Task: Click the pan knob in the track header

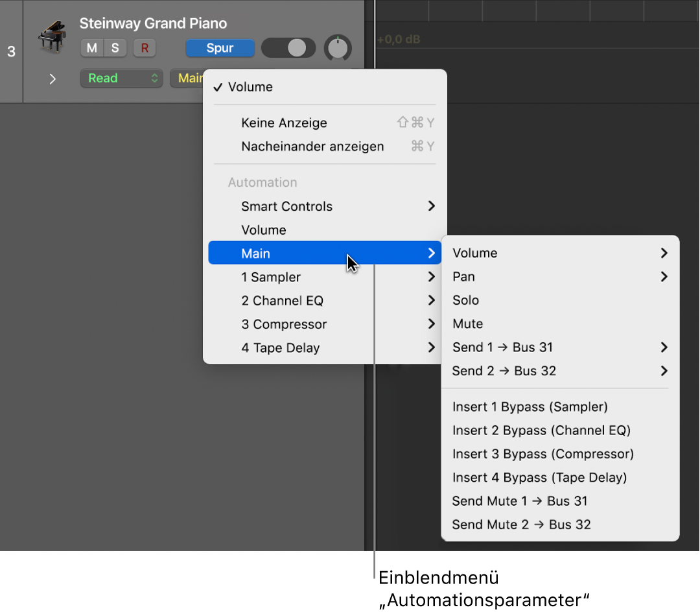Action: 338,48
